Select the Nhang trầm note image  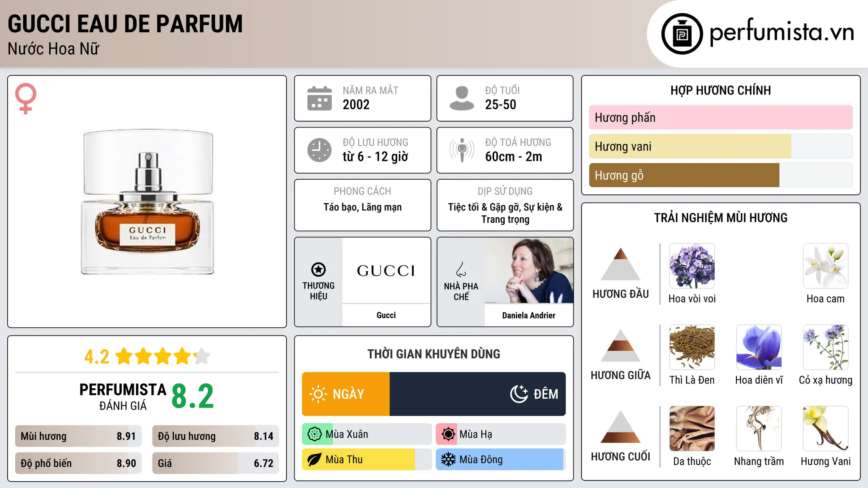pos(759,429)
